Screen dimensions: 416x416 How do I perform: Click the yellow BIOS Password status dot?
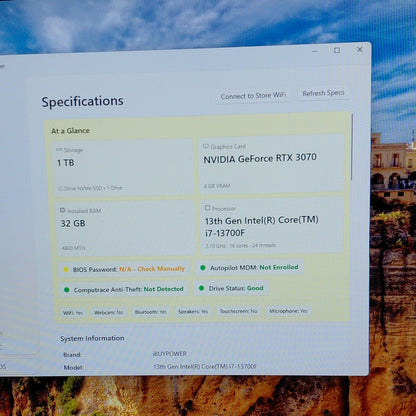pyautogui.click(x=66, y=269)
